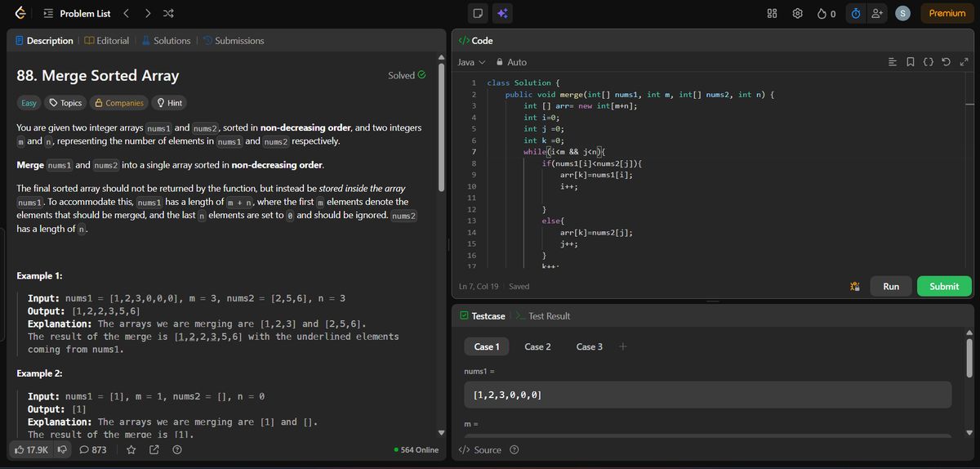Click the while loop line 7

pos(563,151)
